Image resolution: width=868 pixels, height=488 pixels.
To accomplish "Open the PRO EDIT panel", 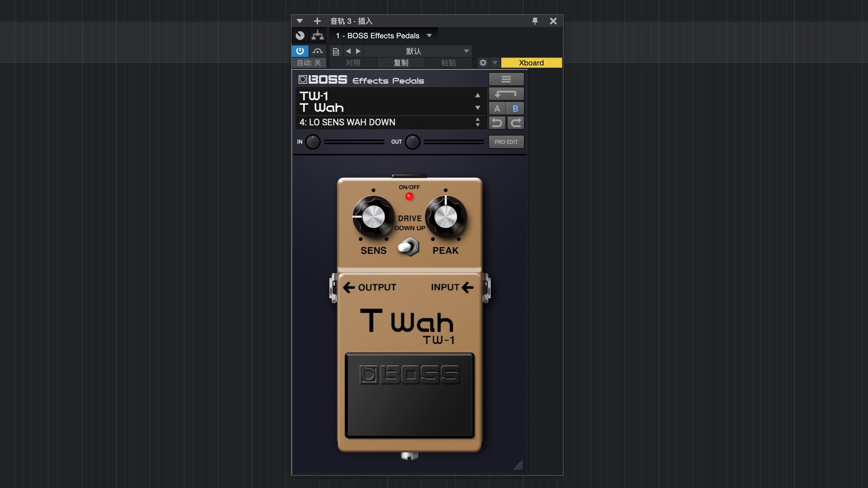I will (x=506, y=142).
